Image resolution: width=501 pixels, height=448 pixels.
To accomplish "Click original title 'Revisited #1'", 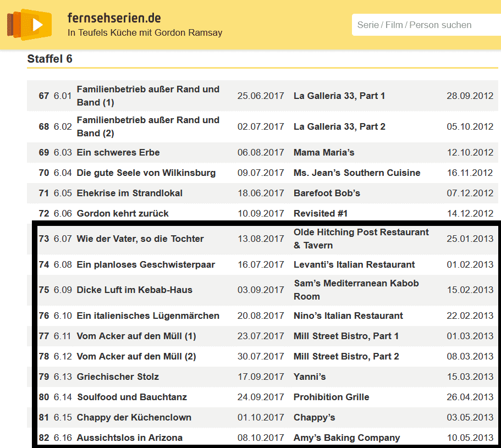I will (321, 213).
